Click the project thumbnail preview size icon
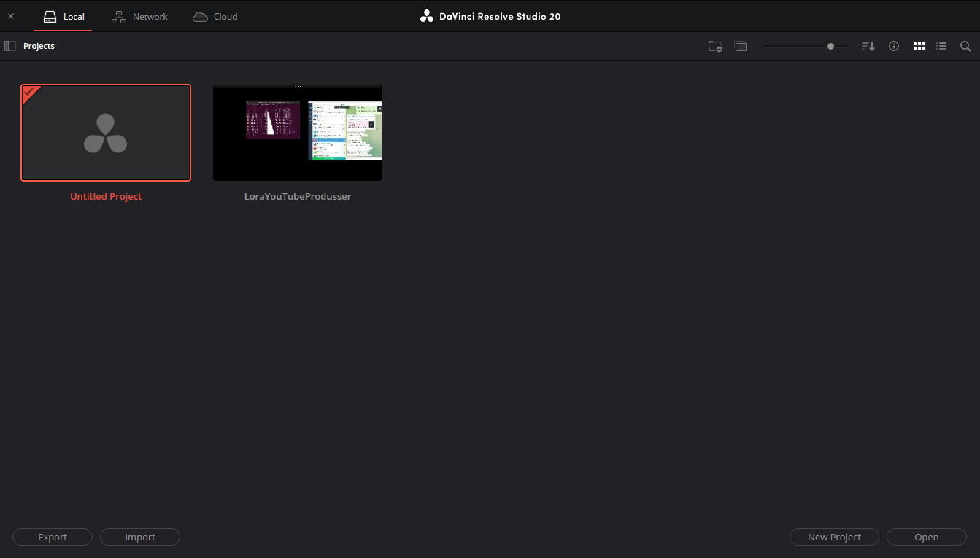980x558 pixels. (x=741, y=46)
